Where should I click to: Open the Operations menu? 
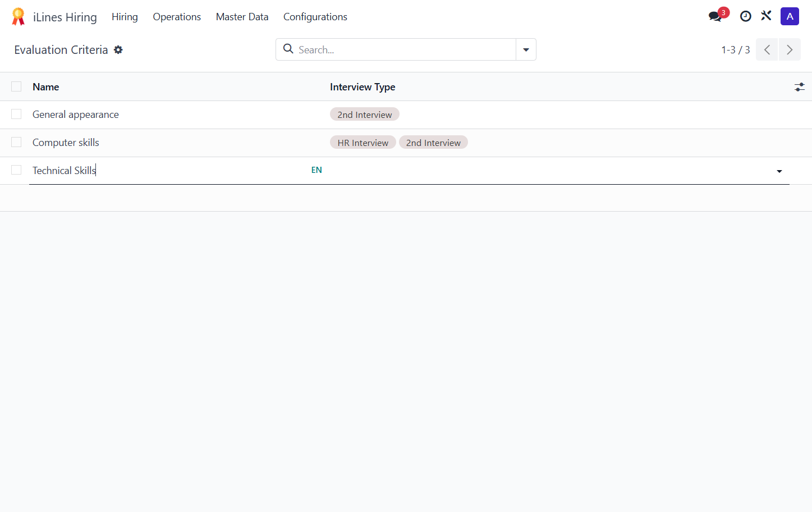tap(177, 17)
